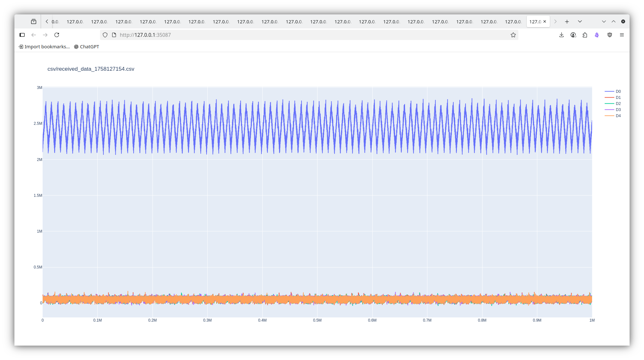The height and width of the screenshot is (360, 644).
Task: Bookmark this page with star icon
Action: (513, 35)
